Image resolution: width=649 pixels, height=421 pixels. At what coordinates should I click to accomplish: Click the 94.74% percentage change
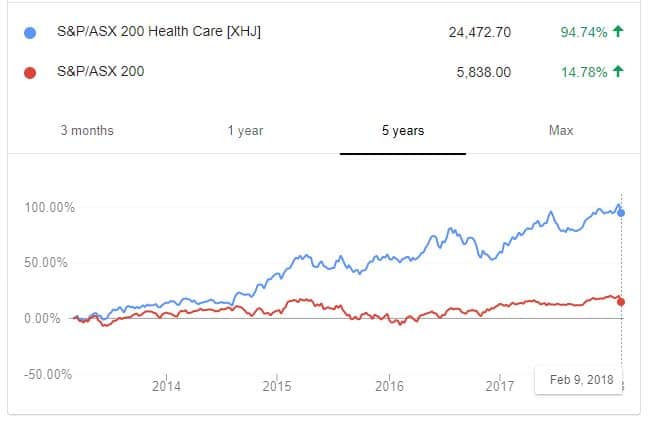pyautogui.click(x=585, y=32)
